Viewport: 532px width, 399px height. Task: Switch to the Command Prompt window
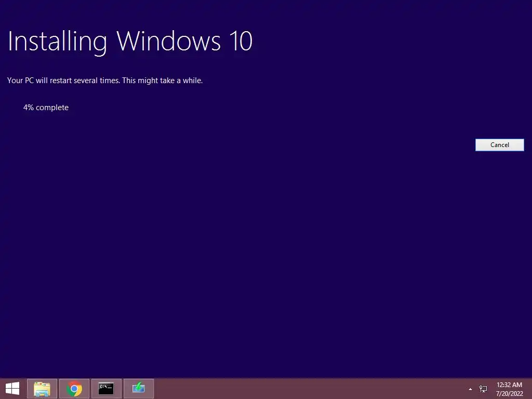[x=107, y=389]
